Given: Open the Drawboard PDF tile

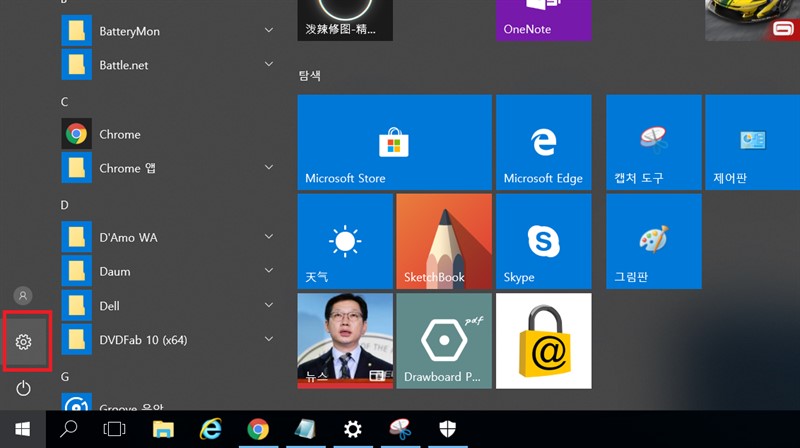Looking at the screenshot, I should click(x=444, y=341).
